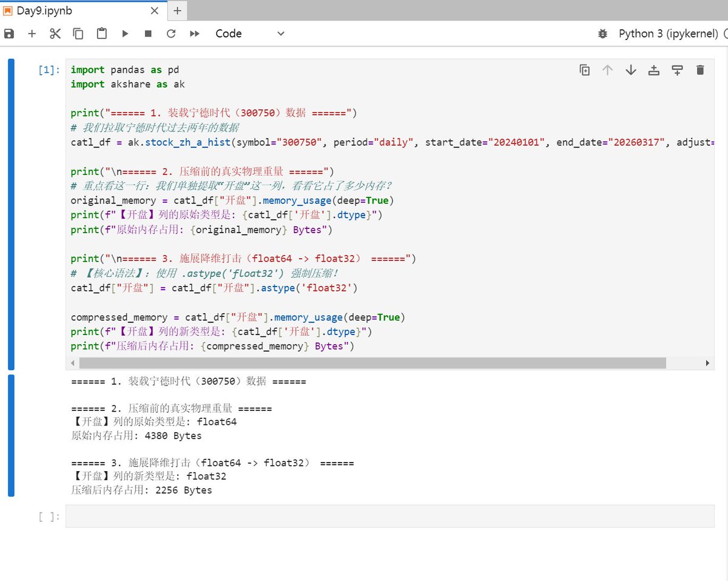The width and height of the screenshot is (728, 581).
Task: Select the Day9.ipynb tab
Action: point(83,11)
